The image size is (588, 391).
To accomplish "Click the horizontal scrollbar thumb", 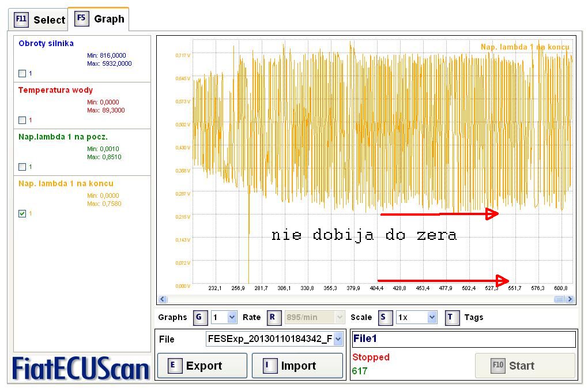I will click(559, 299).
